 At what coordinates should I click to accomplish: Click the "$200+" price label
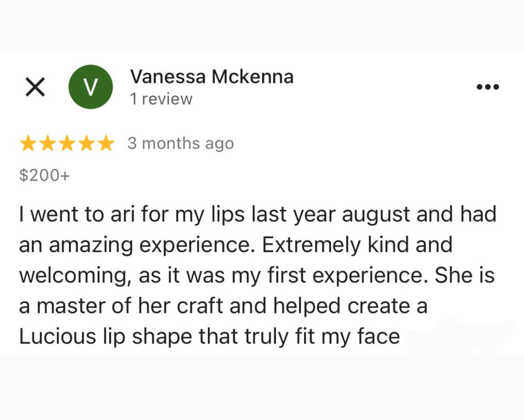point(45,175)
